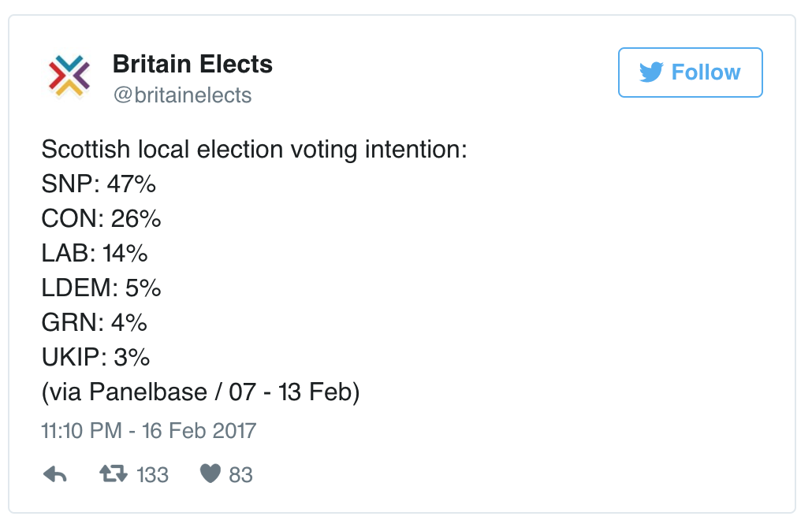The height and width of the screenshot is (531, 812).
Task: Click the LDEM: 5% line
Action: (x=101, y=288)
